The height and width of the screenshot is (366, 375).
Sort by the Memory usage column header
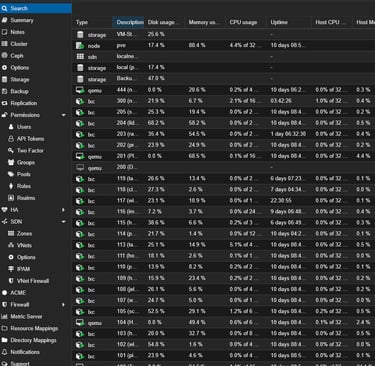pyautogui.click(x=205, y=22)
